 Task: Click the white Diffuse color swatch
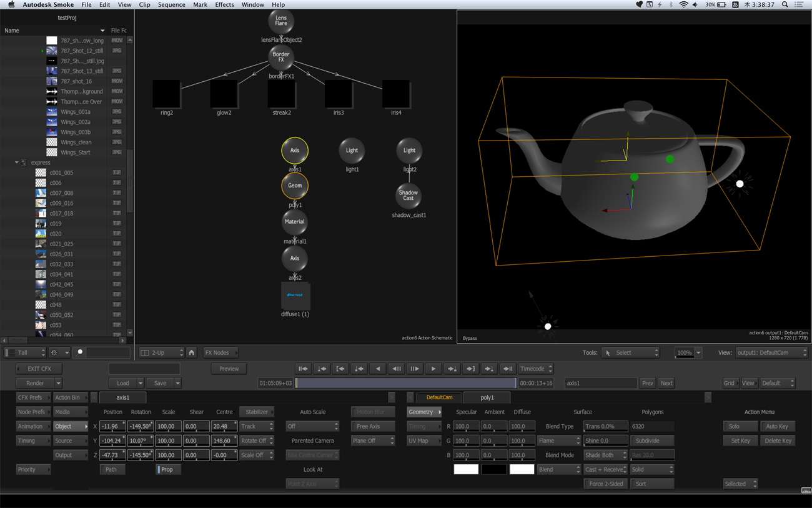(x=522, y=469)
